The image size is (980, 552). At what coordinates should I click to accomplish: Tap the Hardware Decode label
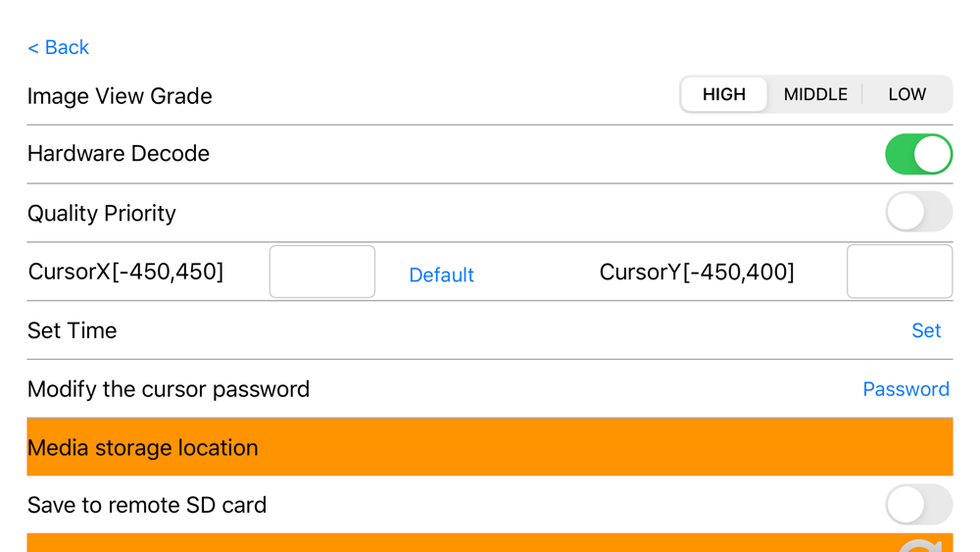(119, 154)
